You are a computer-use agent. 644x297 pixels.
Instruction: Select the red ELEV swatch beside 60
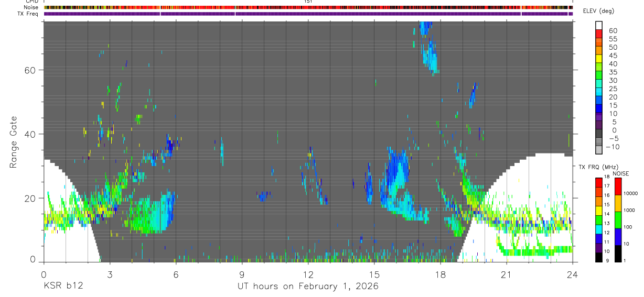coord(599,33)
